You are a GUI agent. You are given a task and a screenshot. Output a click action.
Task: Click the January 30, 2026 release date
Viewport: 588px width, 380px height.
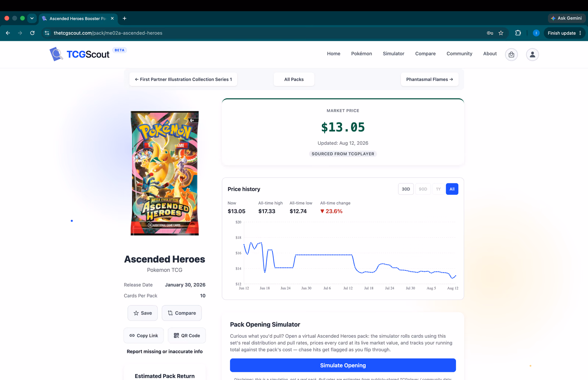(x=185, y=285)
